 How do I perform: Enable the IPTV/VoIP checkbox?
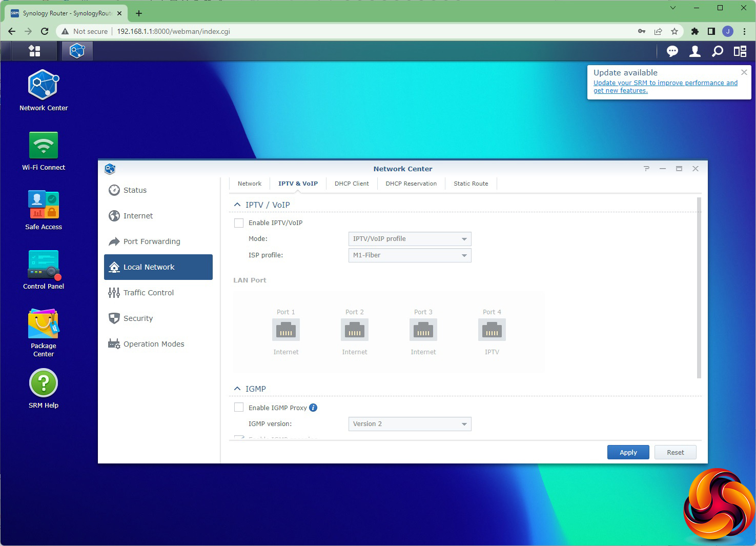pyautogui.click(x=239, y=223)
